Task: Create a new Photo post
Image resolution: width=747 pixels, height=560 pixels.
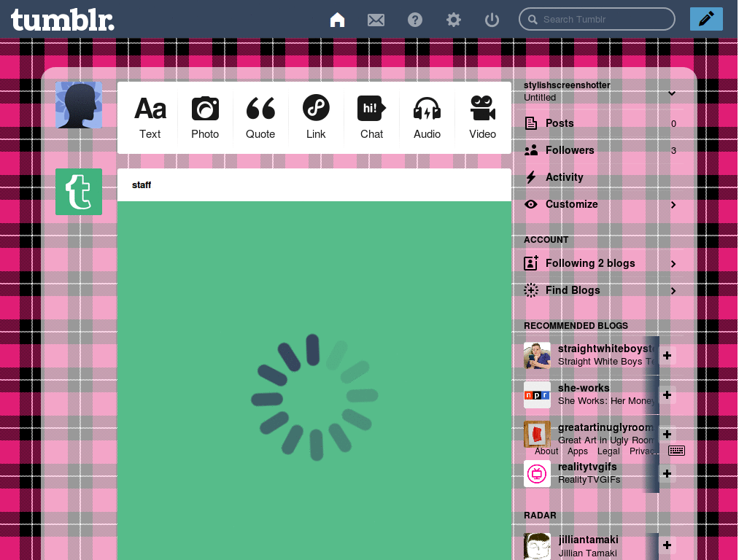Action: (205, 117)
